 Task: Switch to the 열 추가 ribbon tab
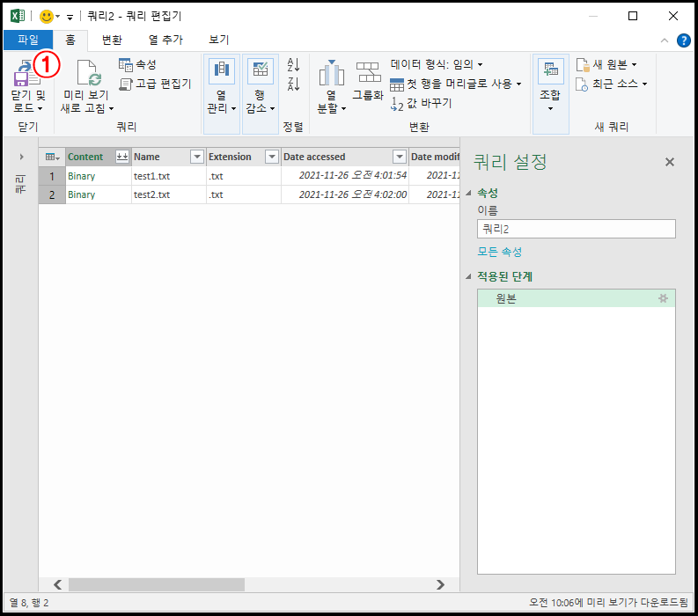pos(165,40)
